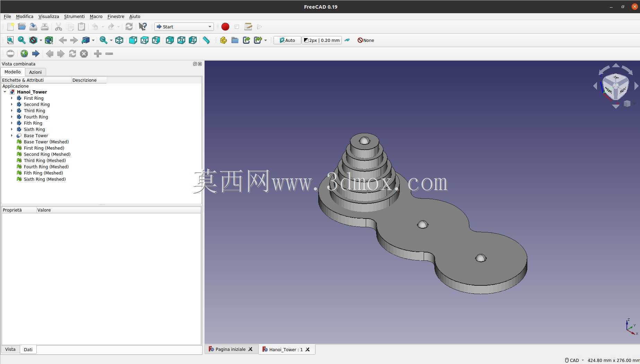Click the make link icon

coord(247,40)
